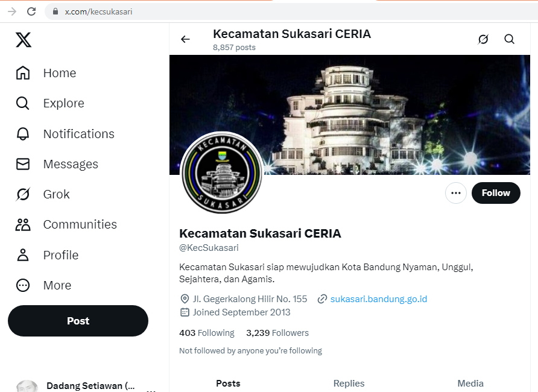Open Communities from the sidebar

(x=66, y=224)
